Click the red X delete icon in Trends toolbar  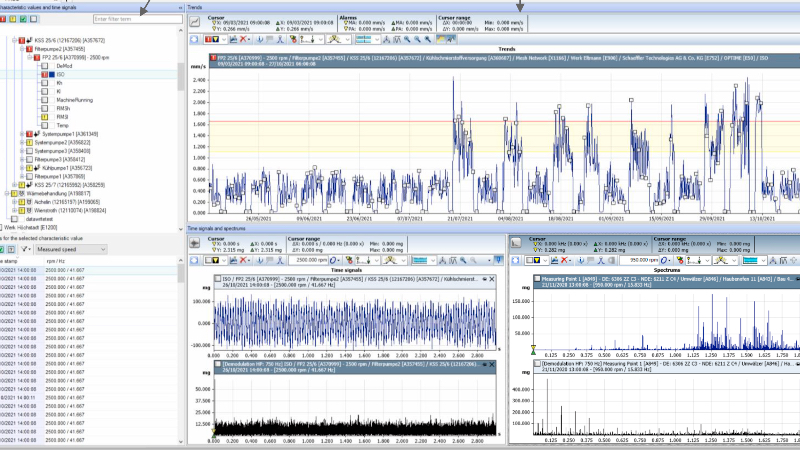(244, 38)
